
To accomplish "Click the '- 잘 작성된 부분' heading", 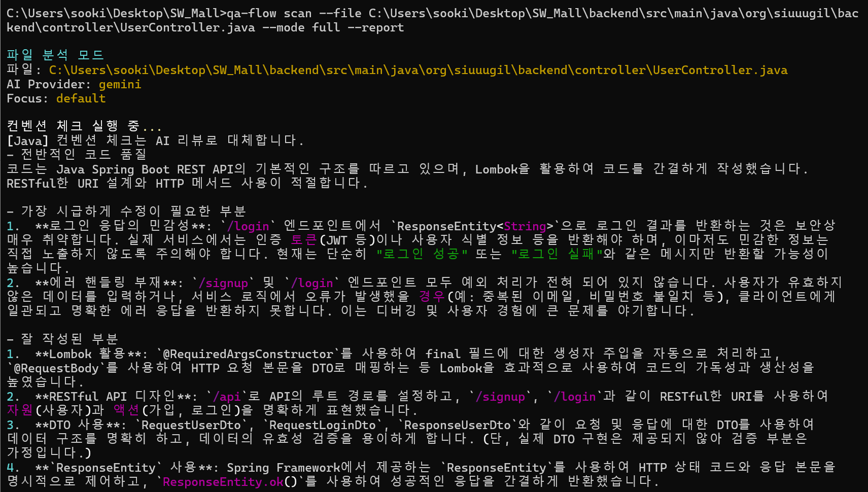I will click(x=62, y=339).
